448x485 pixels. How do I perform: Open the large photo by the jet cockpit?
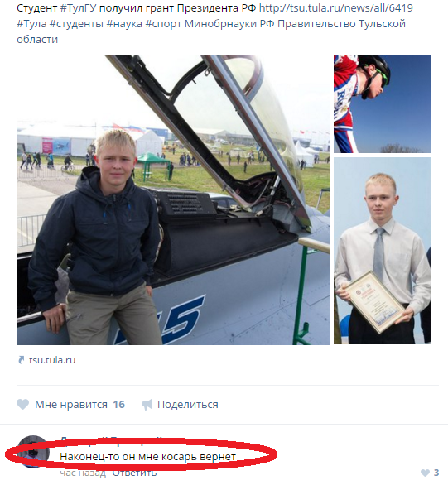[173, 200]
